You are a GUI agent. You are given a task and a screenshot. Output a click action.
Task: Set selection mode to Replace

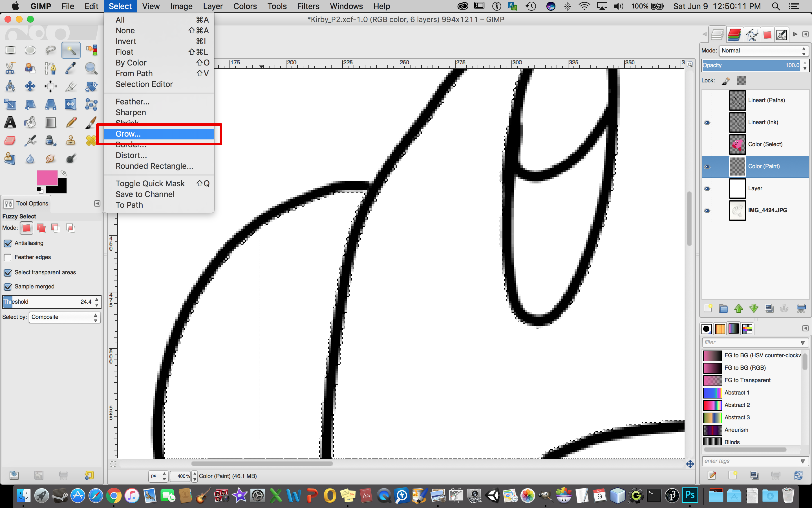[x=27, y=228]
